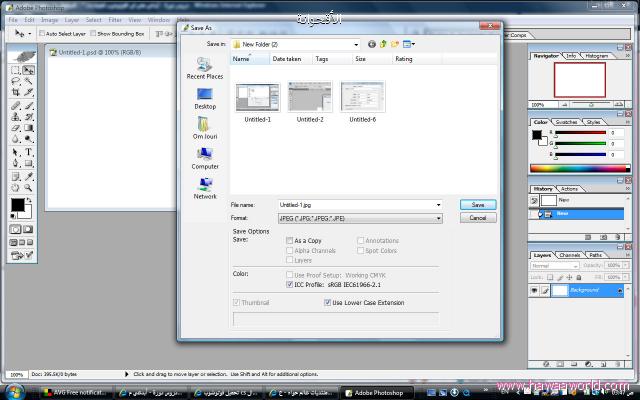Toggle Use Lower Case Extension checkbox
Screen dimensions: 640x400
coord(327,301)
